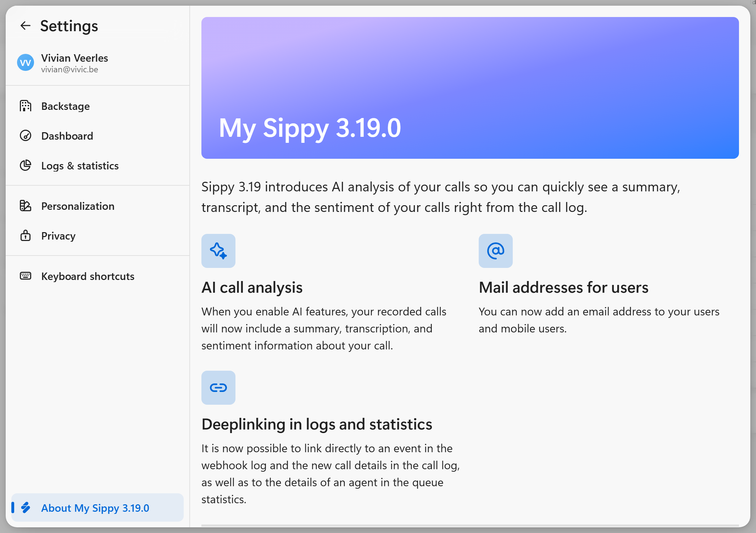Go to Logs & statistics settings

tap(98, 166)
